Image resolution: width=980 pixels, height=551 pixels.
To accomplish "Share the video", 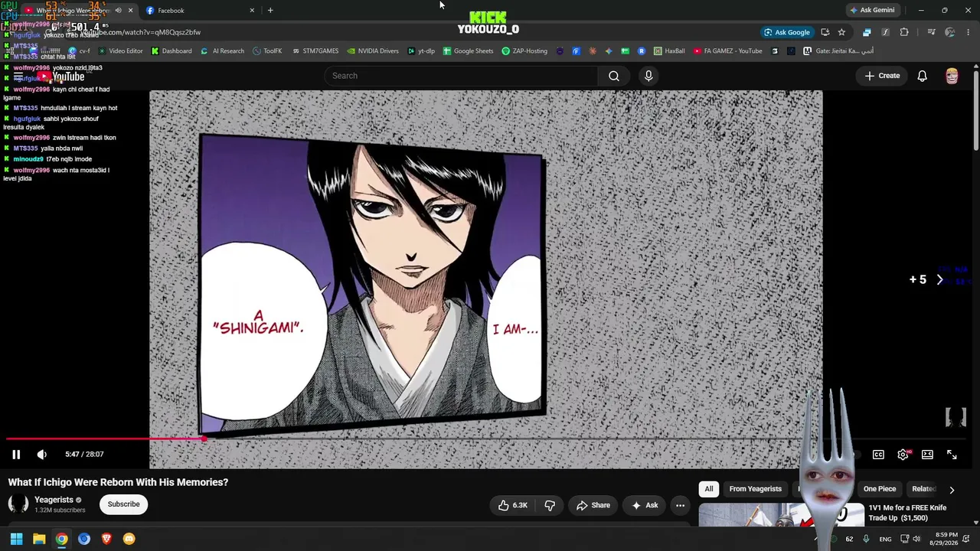I will 593,505.
